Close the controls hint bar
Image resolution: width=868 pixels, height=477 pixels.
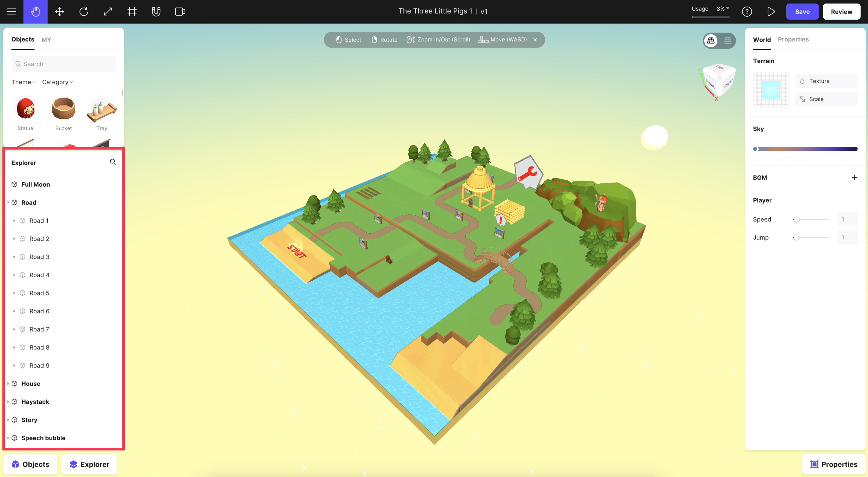tap(535, 40)
